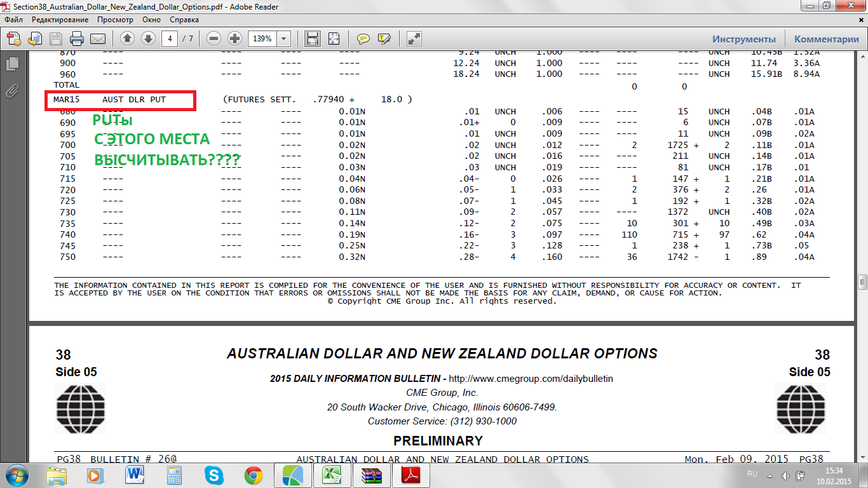Click the scrollbar up arrow
The width and height of the screenshot is (868, 488).
click(x=862, y=56)
